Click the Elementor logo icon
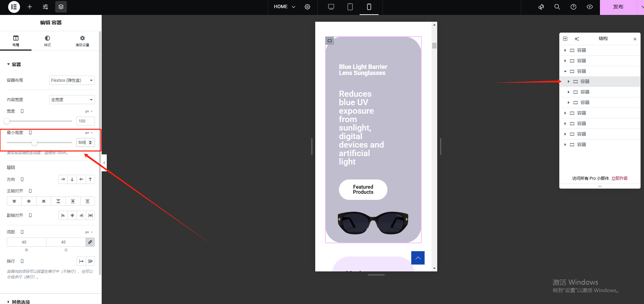 click(x=14, y=7)
